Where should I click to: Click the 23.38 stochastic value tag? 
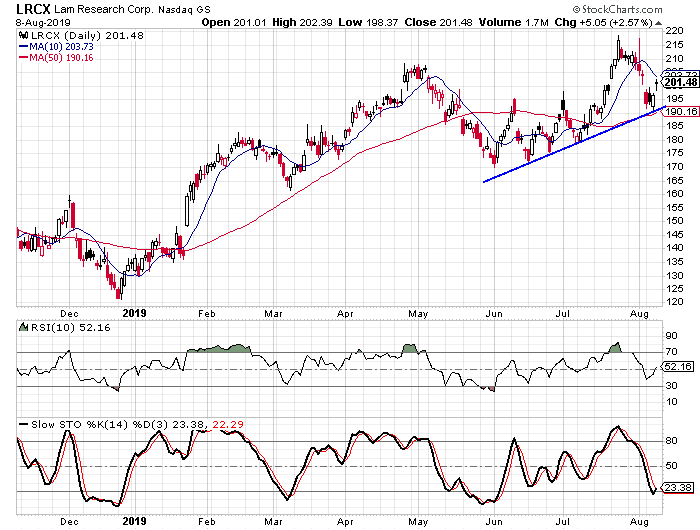(676, 487)
